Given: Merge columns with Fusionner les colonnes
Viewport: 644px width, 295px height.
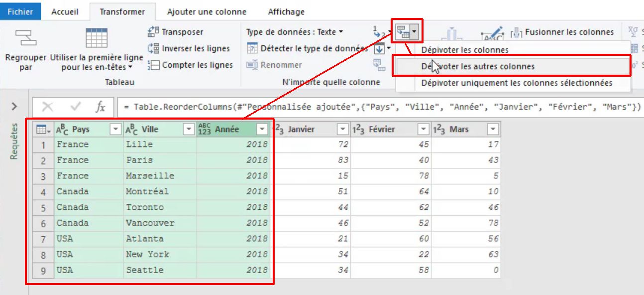Looking at the screenshot, I should (x=562, y=32).
